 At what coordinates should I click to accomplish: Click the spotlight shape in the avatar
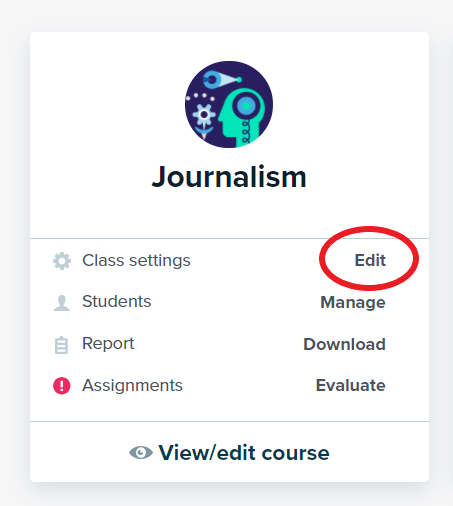point(222,80)
